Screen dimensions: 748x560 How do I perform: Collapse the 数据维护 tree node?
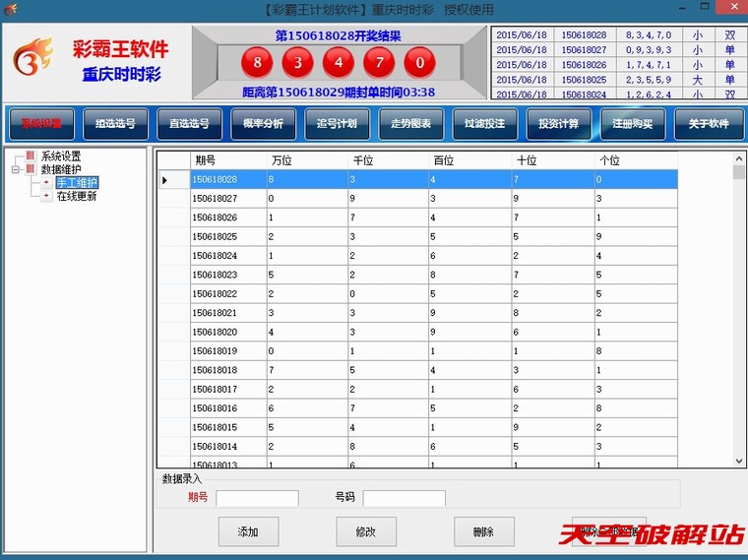click(16, 169)
